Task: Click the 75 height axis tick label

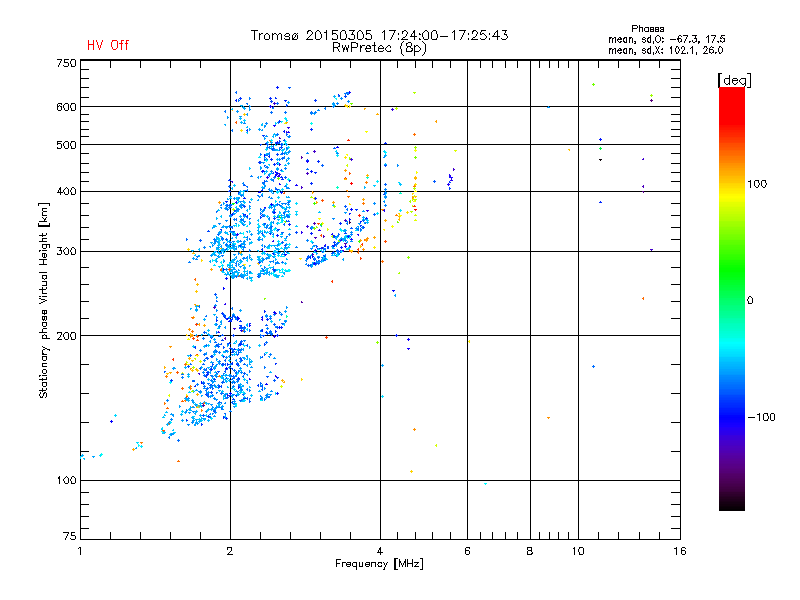Action: 70,536
